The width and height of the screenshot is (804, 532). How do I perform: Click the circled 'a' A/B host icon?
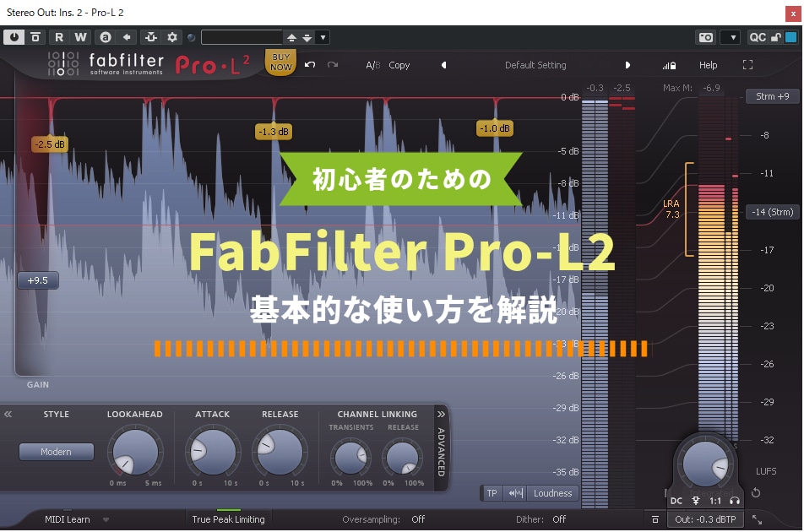click(106, 37)
